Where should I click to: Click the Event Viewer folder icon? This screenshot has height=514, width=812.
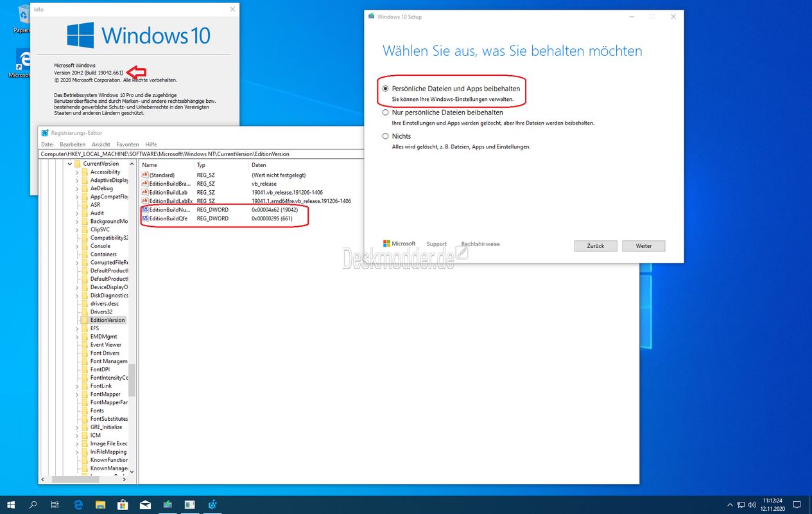click(x=85, y=345)
